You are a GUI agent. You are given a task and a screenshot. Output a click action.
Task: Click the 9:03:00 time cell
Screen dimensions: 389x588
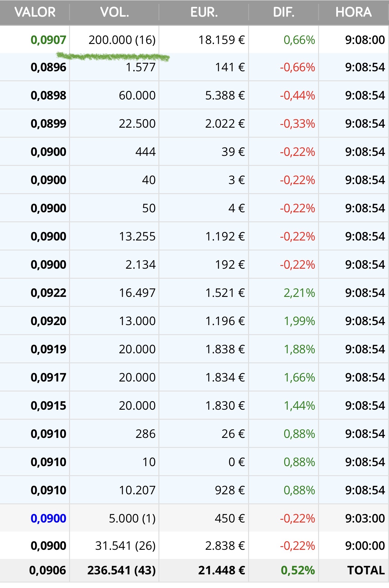365,518
